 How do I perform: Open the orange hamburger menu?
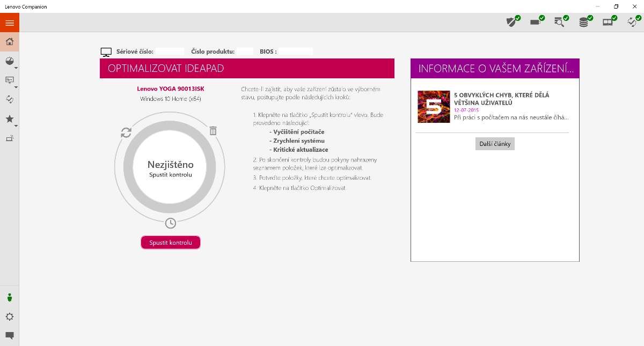(x=9, y=23)
